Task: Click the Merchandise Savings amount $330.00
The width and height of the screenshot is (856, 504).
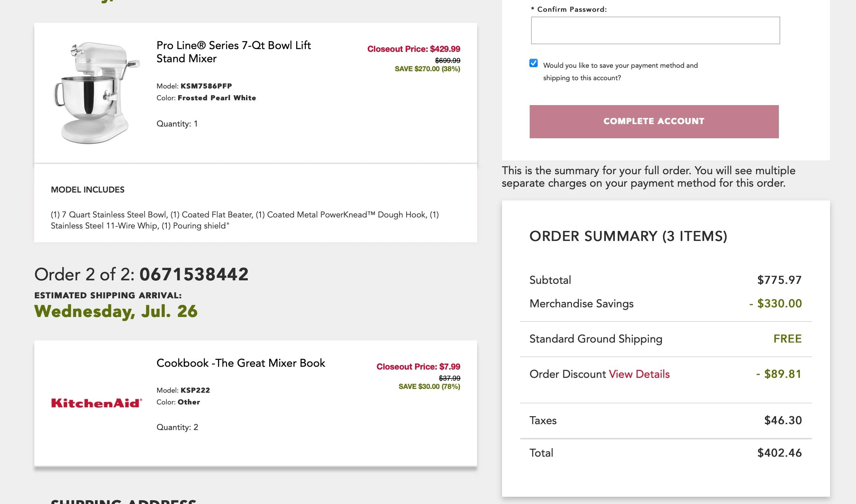Action: pyautogui.click(x=779, y=304)
